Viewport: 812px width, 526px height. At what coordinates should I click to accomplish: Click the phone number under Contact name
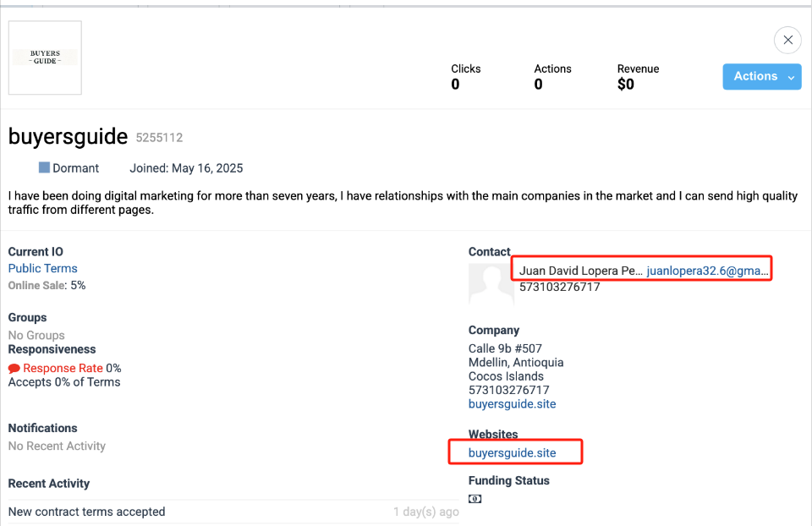559,287
